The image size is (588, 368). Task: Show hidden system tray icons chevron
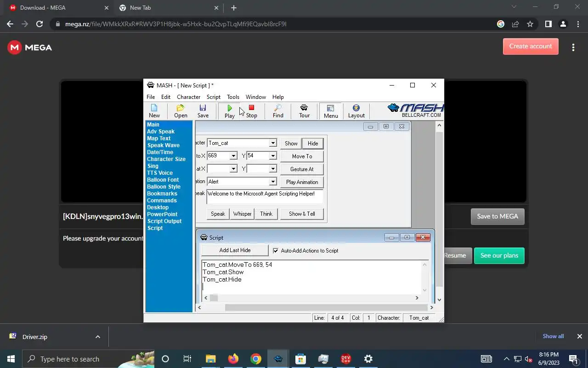click(506, 359)
